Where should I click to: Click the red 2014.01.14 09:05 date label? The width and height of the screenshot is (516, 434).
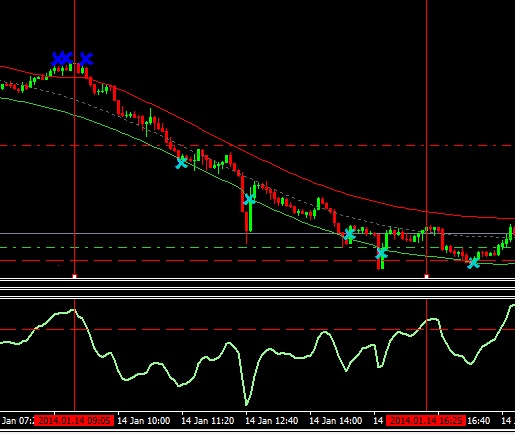tap(75, 420)
